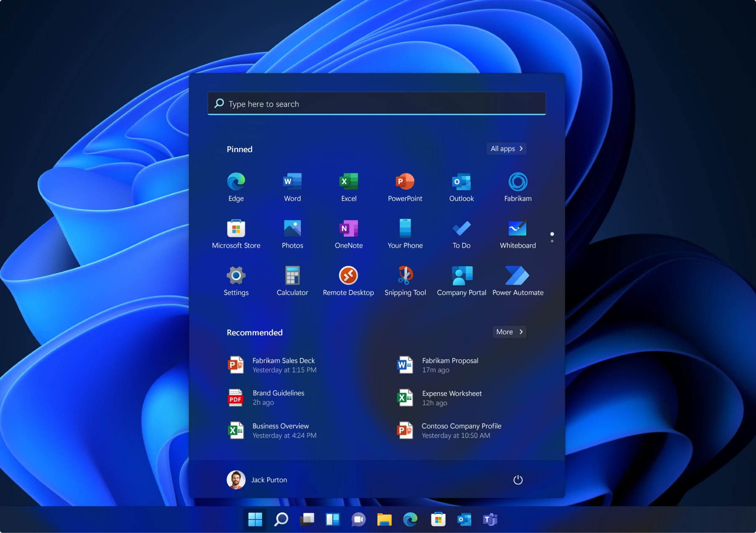The width and height of the screenshot is (756, 533).
Task: Open Microsoft Teams from the taskbar
Action: point(490,520)
